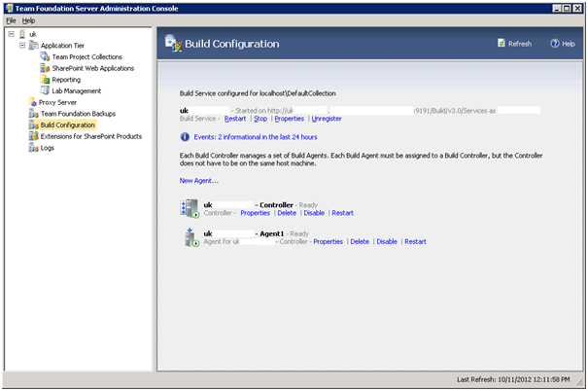Click the Agent1 build agent icon
Viewport: 588px width, 391px height.
click(x=191, y=237)
